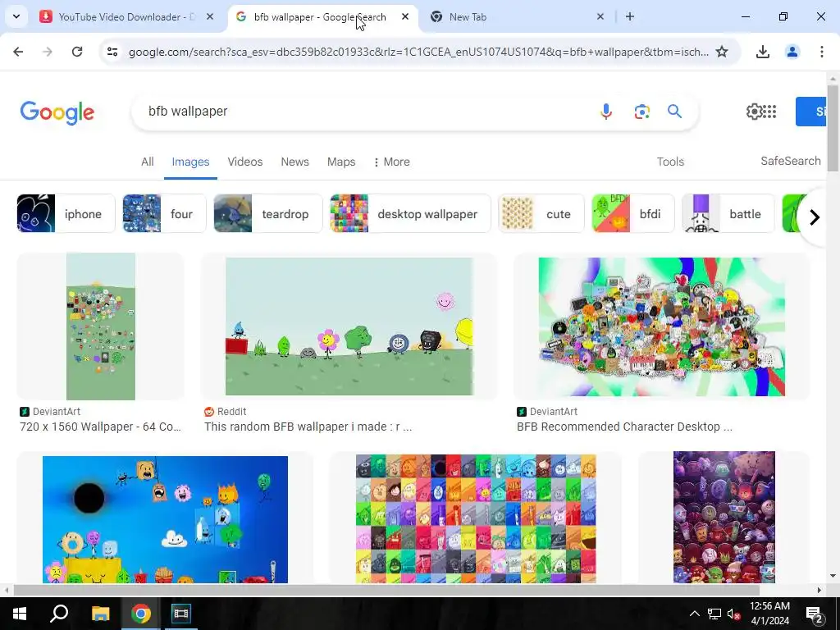This screenshot has height=630, width=840.
Task: Open dark purple character crowd image
Action: (x=724, y=518)
